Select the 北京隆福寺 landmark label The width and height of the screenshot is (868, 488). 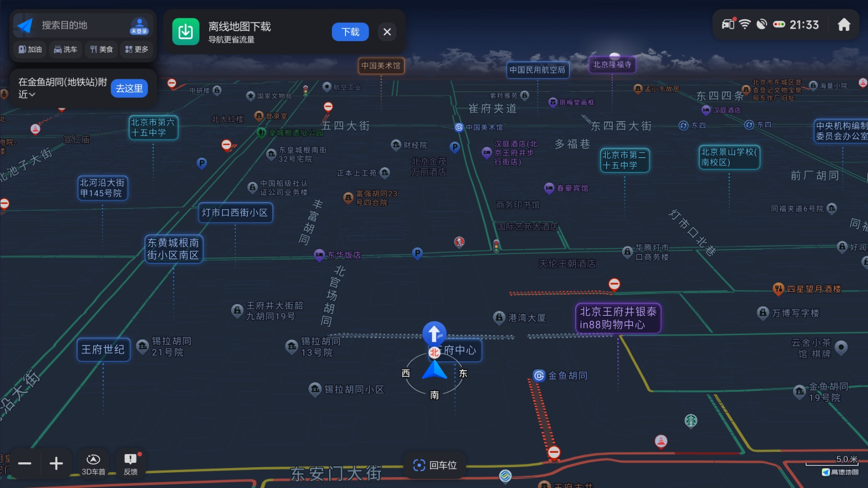pos(612,64)
